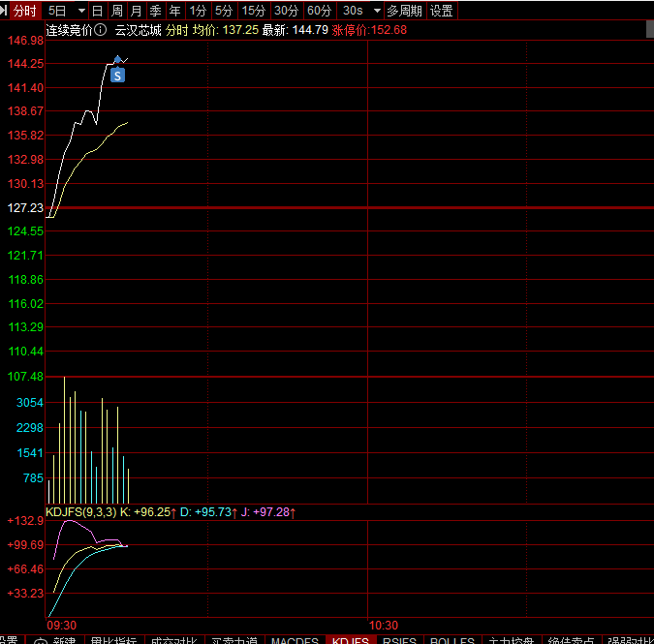Click the 涨停价:152.68 label
The image size is (654, 644).
(369, 30)
